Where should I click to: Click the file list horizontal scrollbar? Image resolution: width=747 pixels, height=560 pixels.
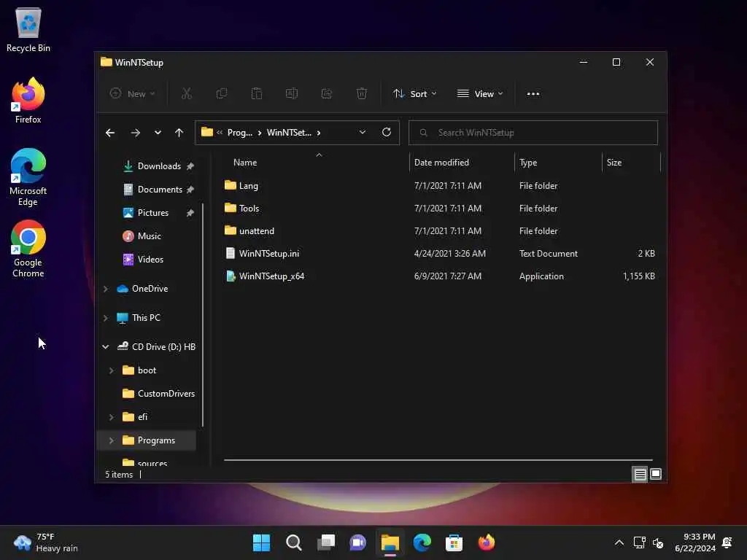tap(438, 460)
